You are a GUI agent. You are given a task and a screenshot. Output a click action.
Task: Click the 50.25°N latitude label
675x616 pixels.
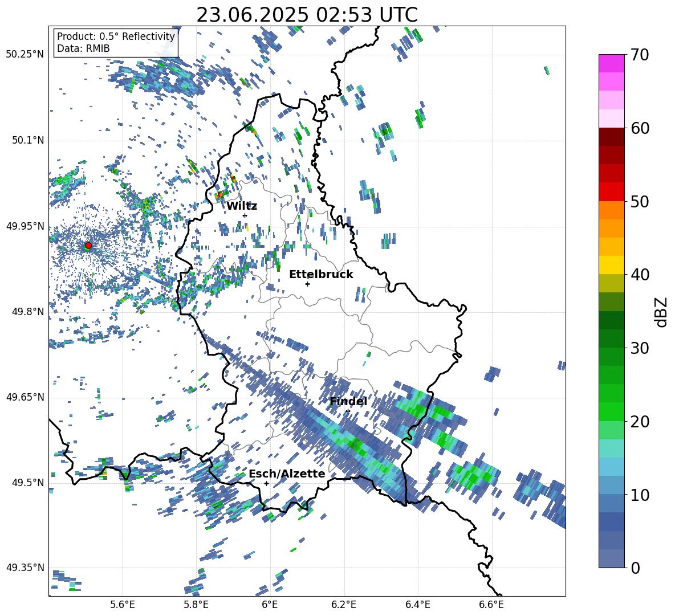click(25, 55)
